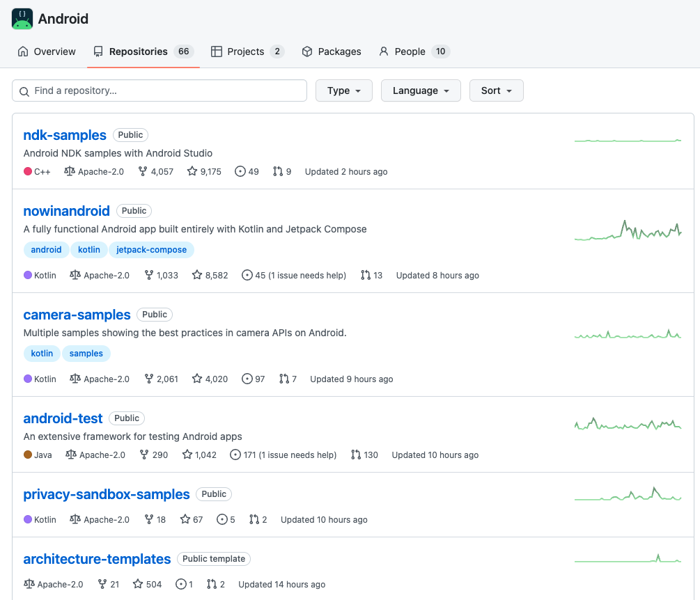Open privacy-sandbox-samples 2 pull requests

[x=258, y=520]
